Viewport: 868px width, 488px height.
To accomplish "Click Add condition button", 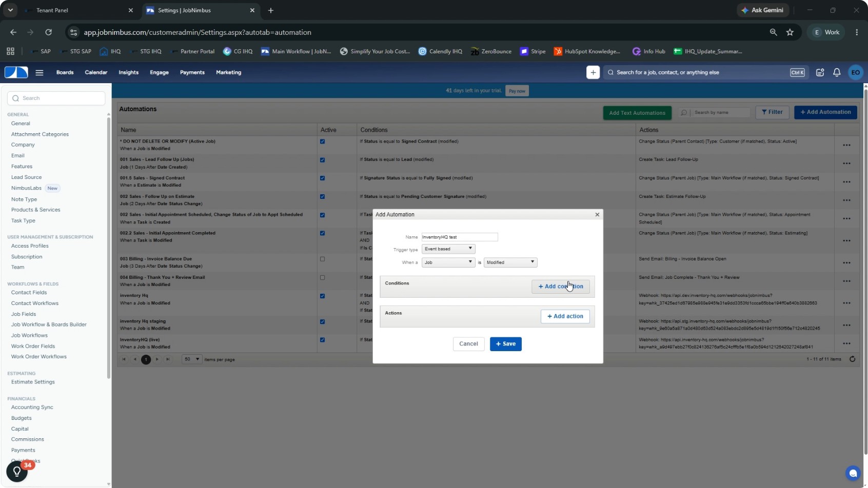I will (x=561, y=287).
